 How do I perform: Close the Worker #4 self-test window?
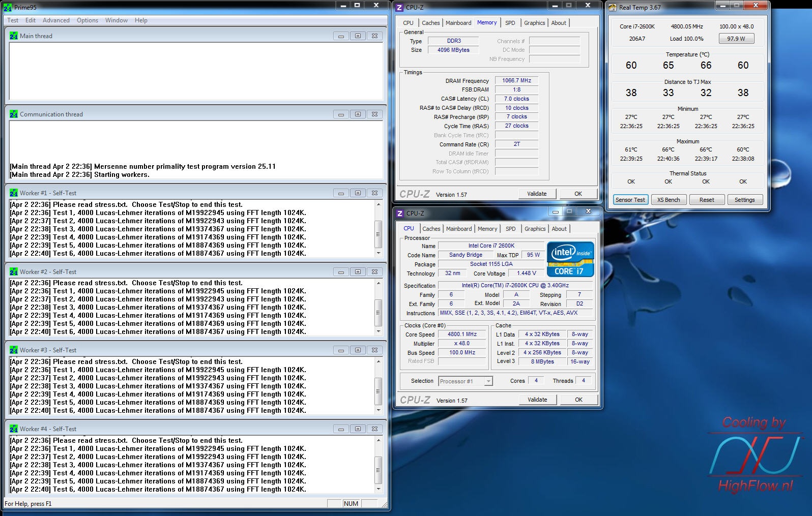point(374,429)
